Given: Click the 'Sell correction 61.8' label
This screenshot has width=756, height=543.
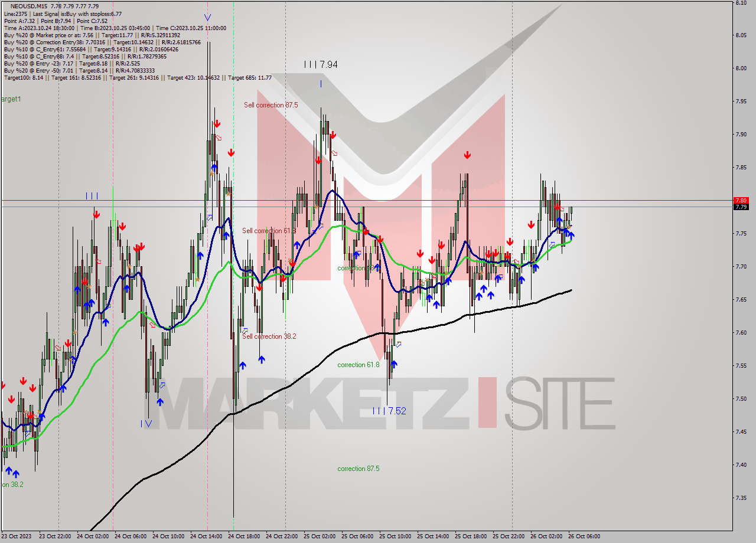Looking at the screenshot, I should (x=269, y=231).
